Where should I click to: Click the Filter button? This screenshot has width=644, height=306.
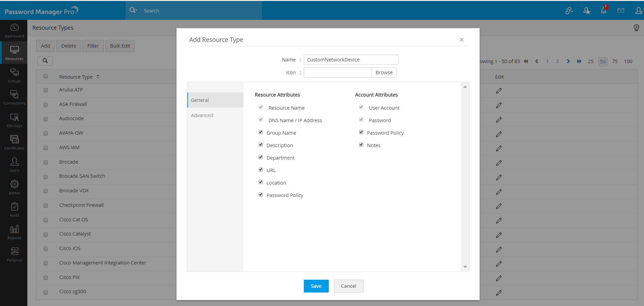[93, 46]
